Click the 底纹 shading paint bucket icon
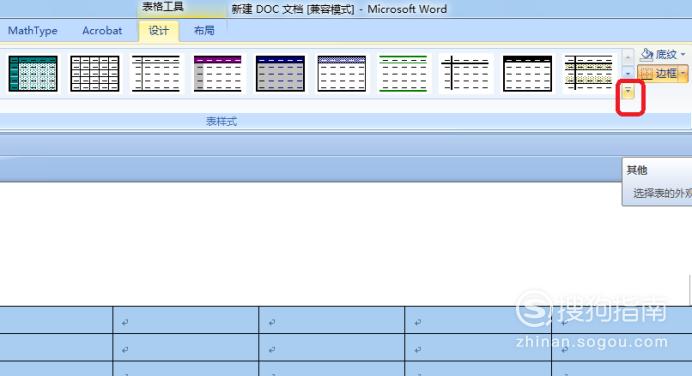692x376 pixels. pos(647,54)
